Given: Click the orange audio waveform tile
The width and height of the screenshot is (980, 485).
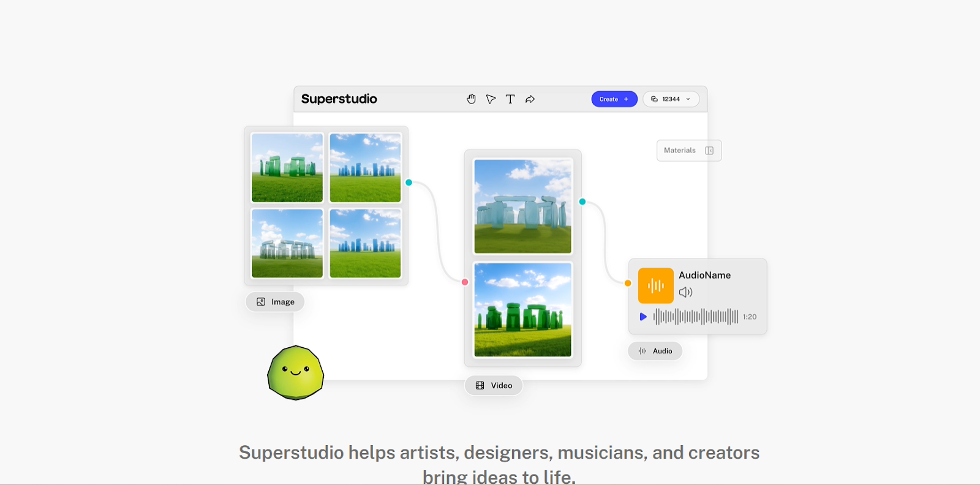Looking at the screenshot, I should pyautogui.click(x=656, y=285).
